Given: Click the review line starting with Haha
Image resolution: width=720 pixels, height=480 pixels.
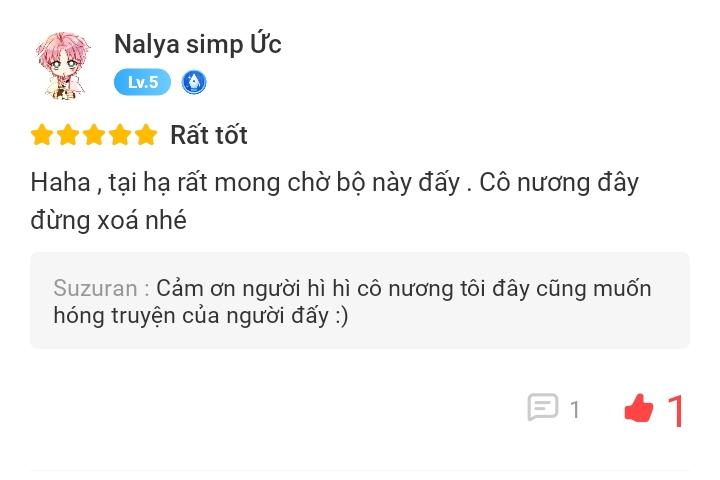Looking at the screenshot, I should 334,183.
